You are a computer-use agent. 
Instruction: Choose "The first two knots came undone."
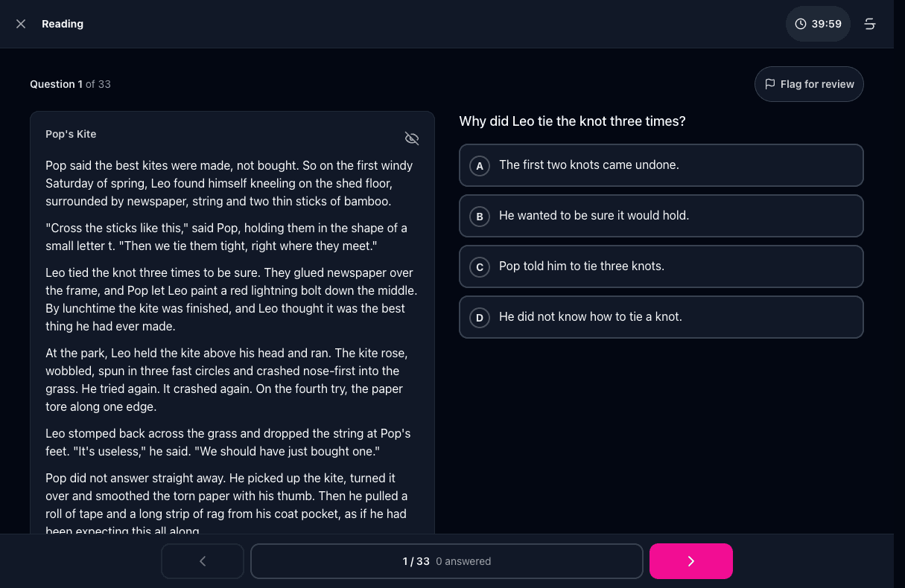pos(661,165)
